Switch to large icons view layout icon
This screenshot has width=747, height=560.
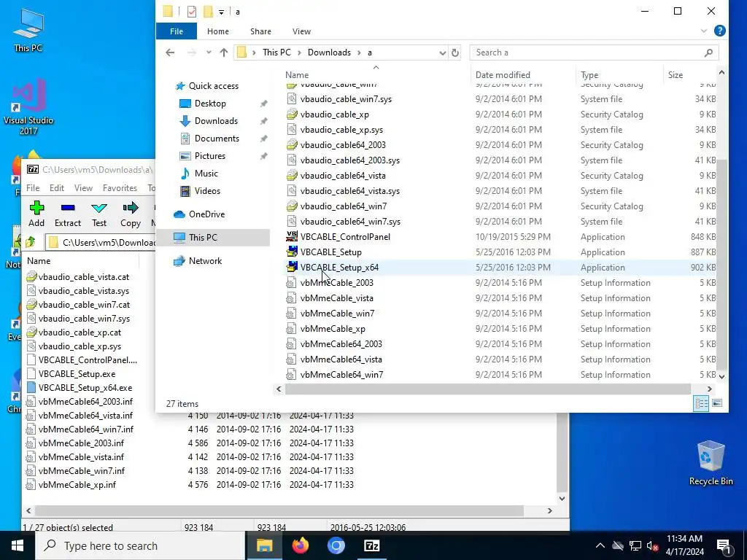(x=717, y=404)
